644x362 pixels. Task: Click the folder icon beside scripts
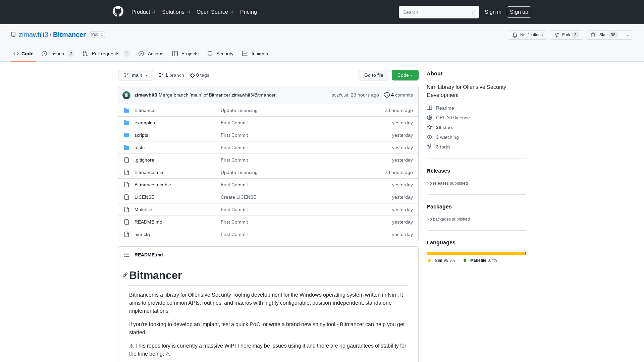point(126,135)
